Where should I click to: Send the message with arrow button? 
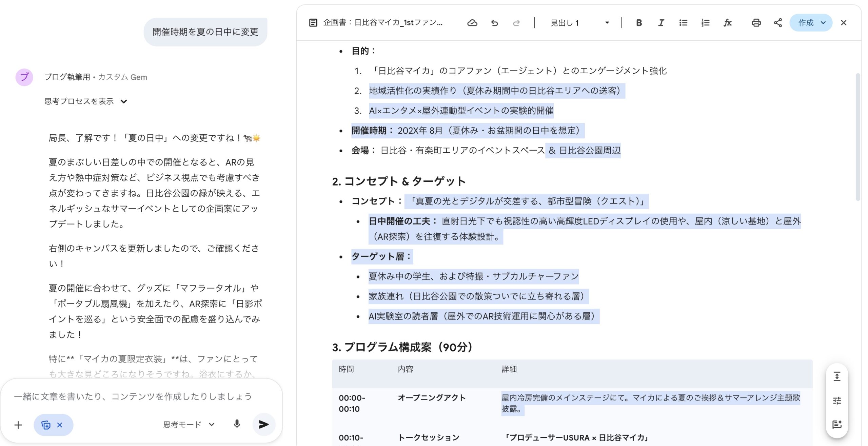pyautogui.click(x=263, y=424)
